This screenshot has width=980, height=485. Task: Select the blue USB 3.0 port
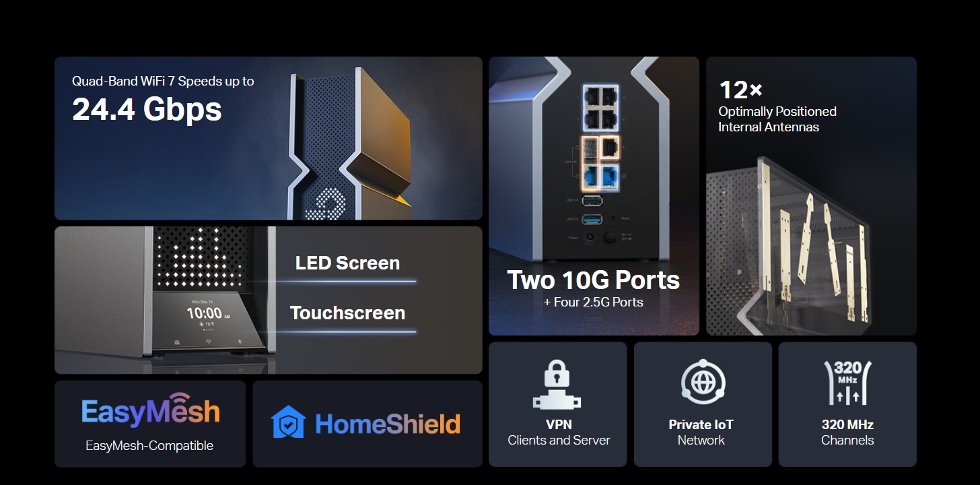593,219
